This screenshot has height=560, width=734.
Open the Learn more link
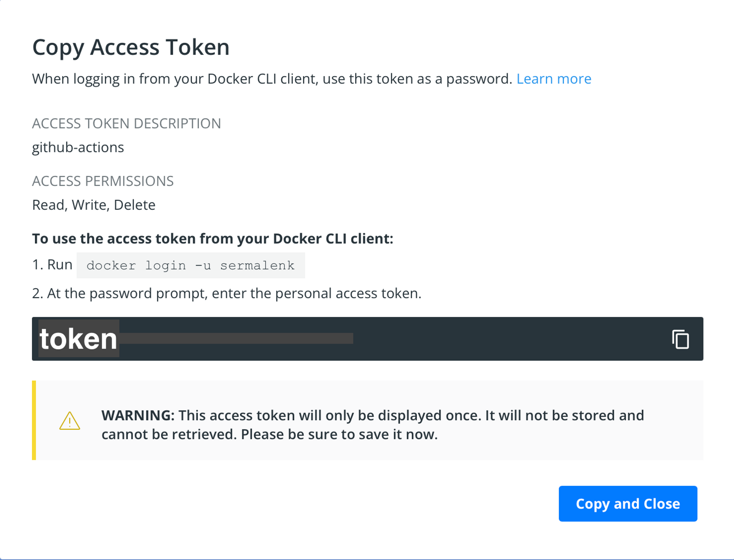tap(553, 79)
